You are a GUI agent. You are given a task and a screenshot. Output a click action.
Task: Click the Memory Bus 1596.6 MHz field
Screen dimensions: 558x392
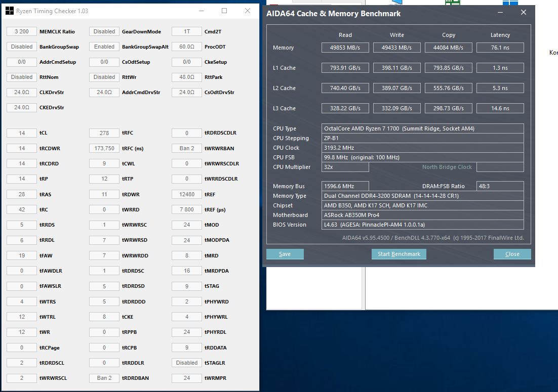click(x=345, y=186)
